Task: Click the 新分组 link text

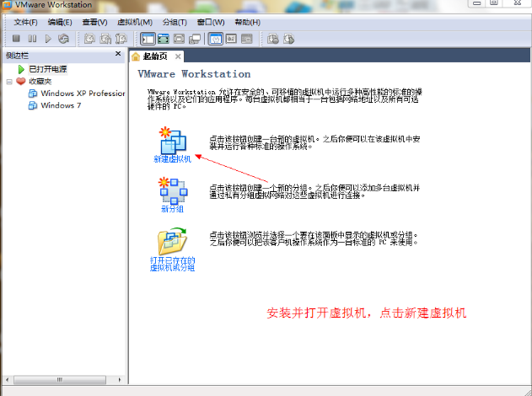Action: coord(172,209)
